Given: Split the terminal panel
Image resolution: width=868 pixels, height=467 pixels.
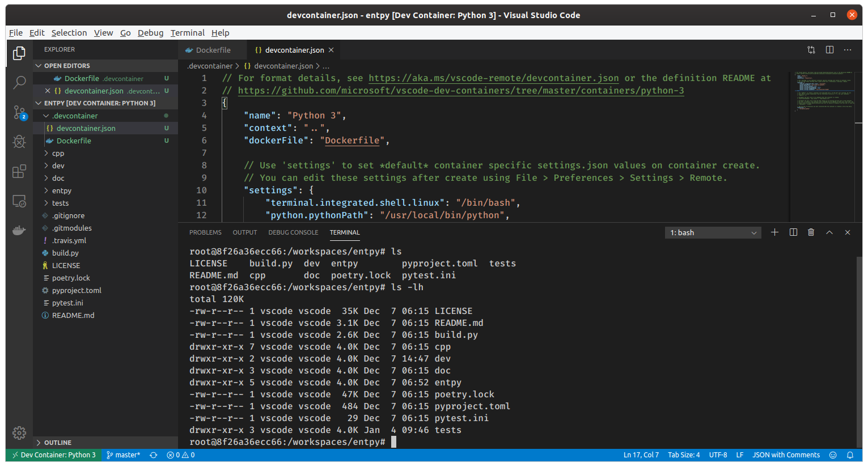Looking at the screenshot, I should pyautogui.click(x=793, y=232).
